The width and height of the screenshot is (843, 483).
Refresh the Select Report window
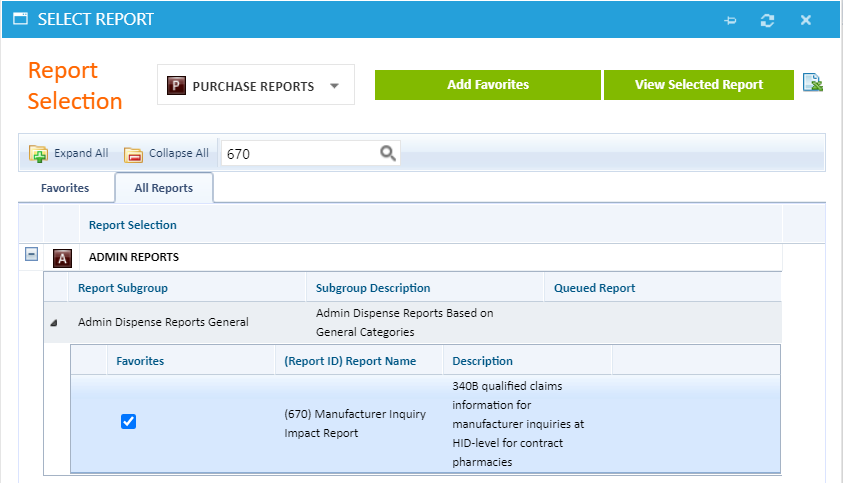coord(767,20)
